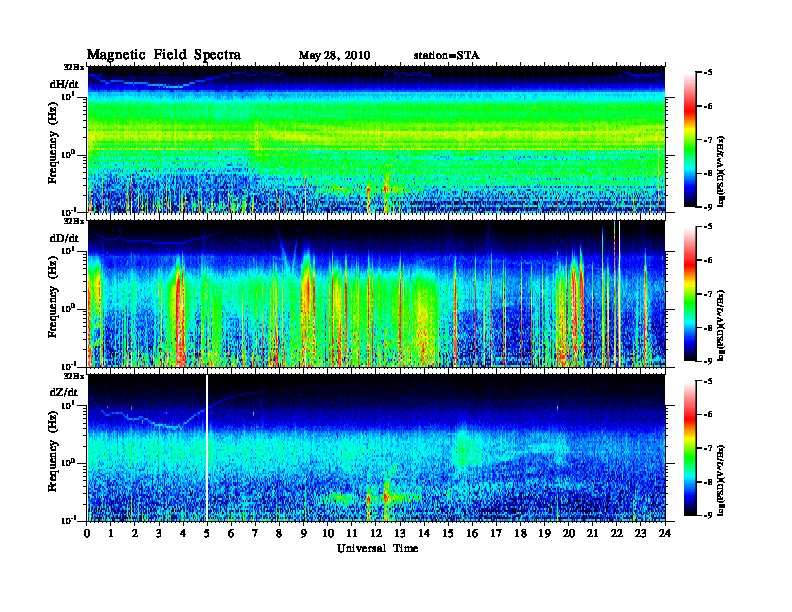The image size is (792, 612).
Task: Click the hour '9' tick label
Action: [x=304, y=534]
